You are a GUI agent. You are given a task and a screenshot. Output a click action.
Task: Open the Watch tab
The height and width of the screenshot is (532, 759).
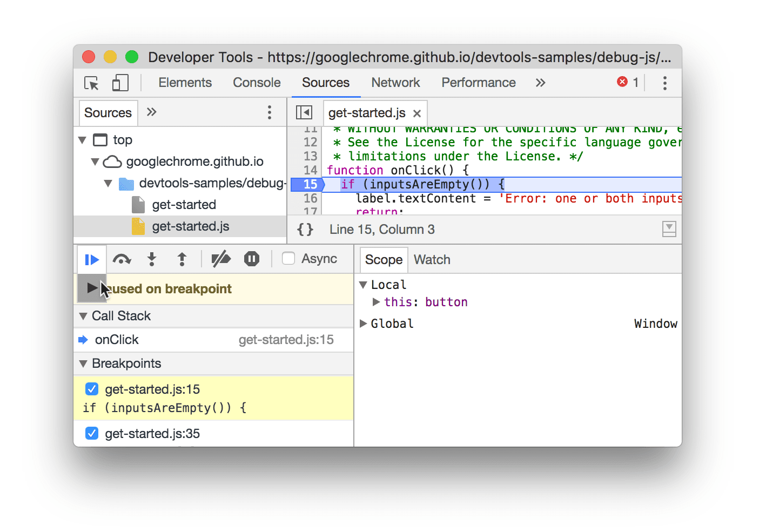[x=432, y=260]
